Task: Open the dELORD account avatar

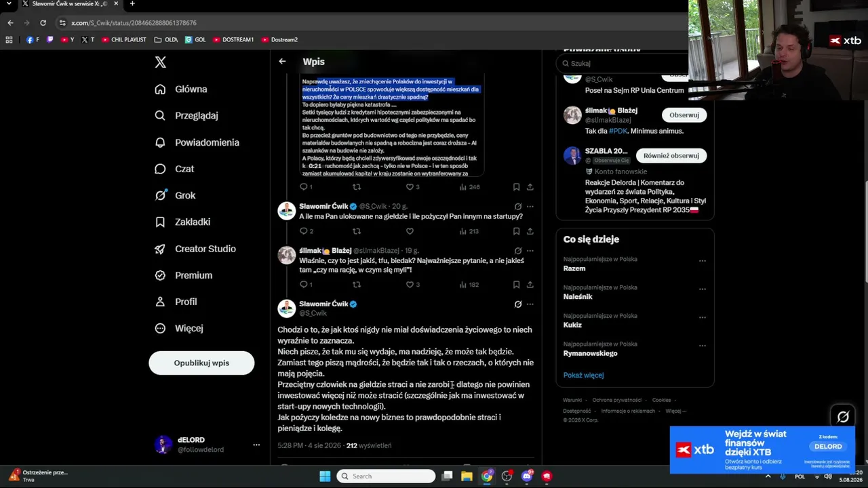Action: (x=163, y=445)
